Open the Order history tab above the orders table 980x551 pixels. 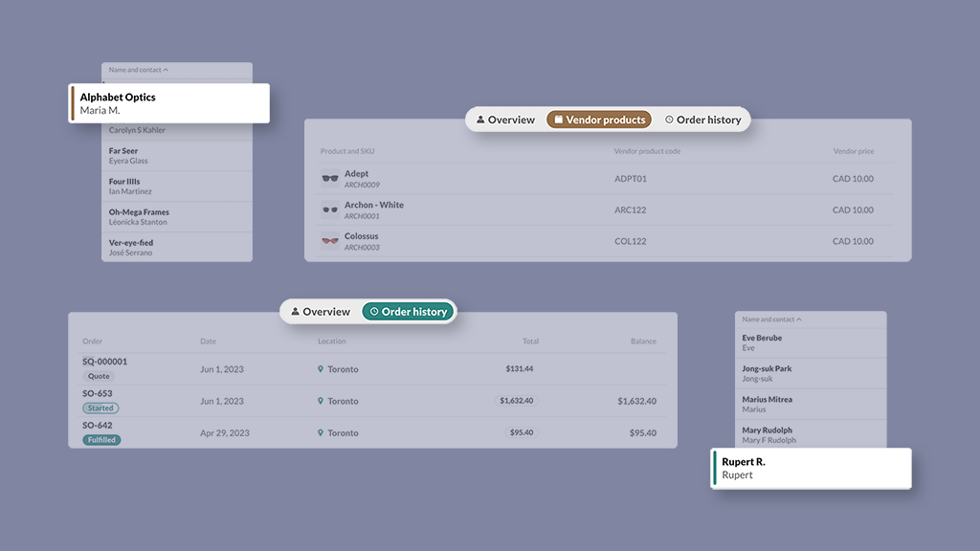[x=409, y=311]
